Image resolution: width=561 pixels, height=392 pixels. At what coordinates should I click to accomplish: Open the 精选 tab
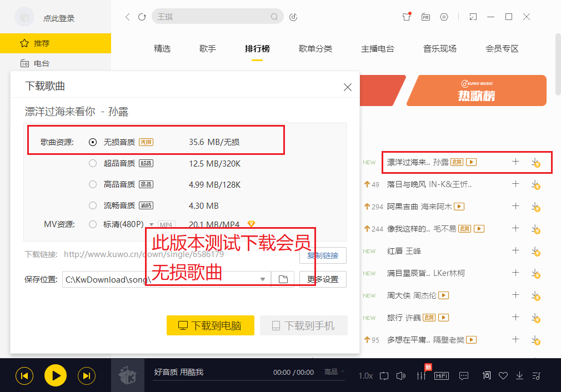162,49
